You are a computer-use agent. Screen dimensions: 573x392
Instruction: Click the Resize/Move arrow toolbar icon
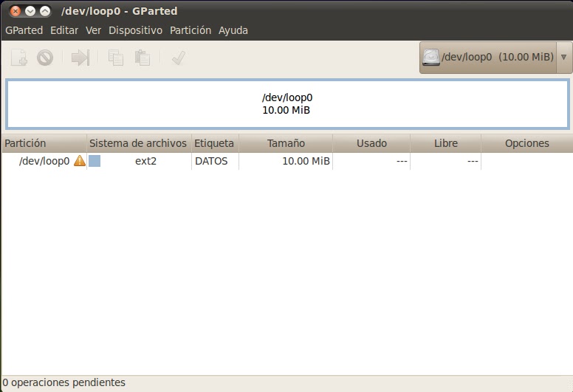(80, 58)
